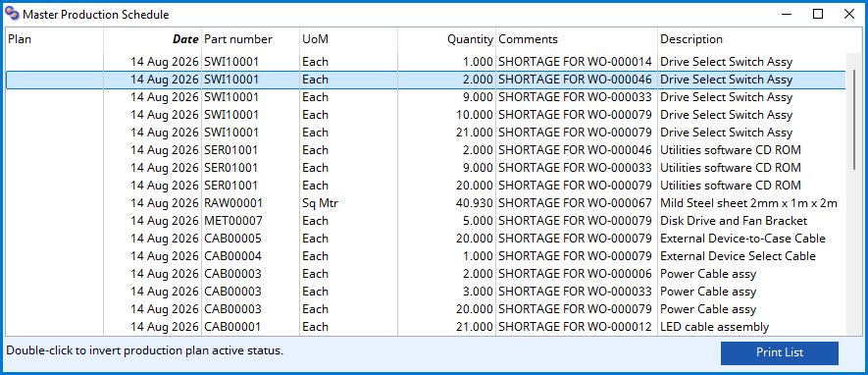Select part number CAB00001

pyautogui.click(x=232, y=327)
